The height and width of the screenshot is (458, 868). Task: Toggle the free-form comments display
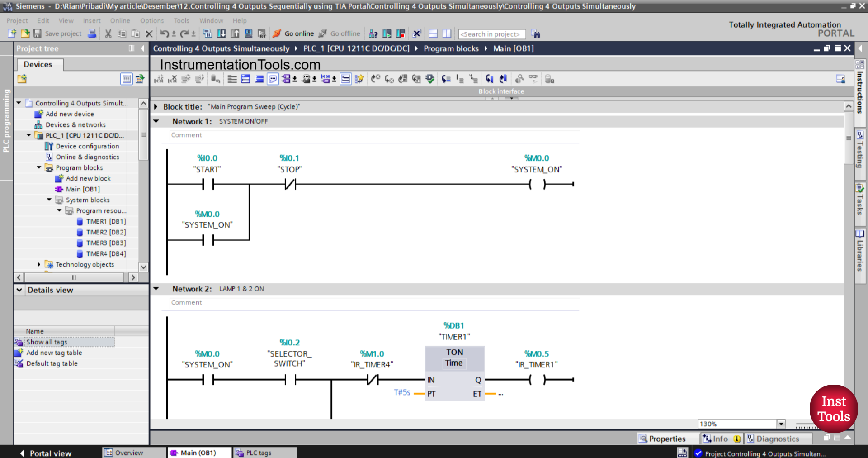345,78
